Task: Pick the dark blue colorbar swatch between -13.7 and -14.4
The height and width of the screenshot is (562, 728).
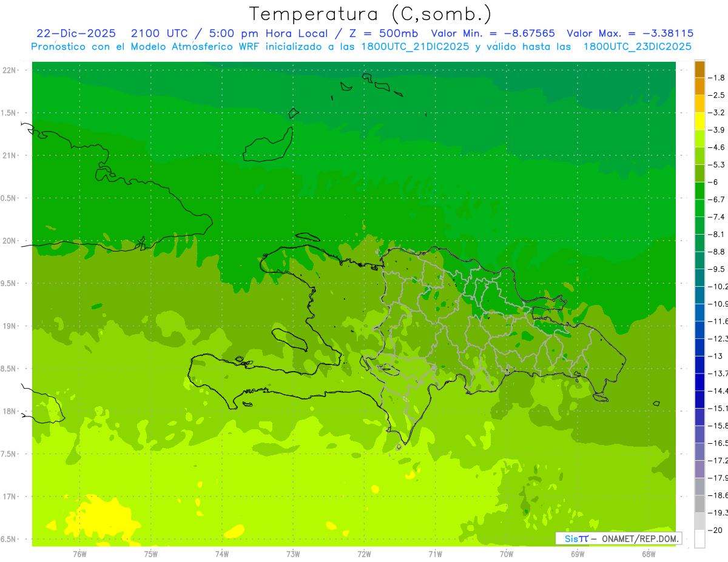Action: coord(699,382)
